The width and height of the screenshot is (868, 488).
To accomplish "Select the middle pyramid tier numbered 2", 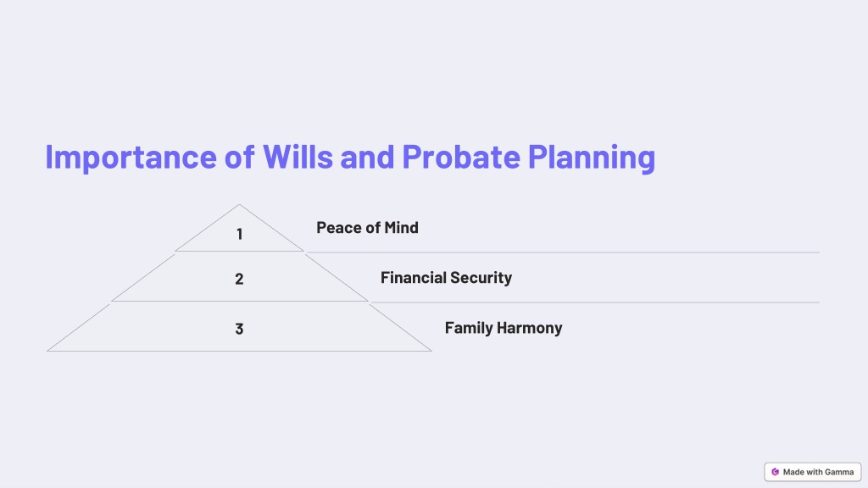I will (x=239, y=279).
